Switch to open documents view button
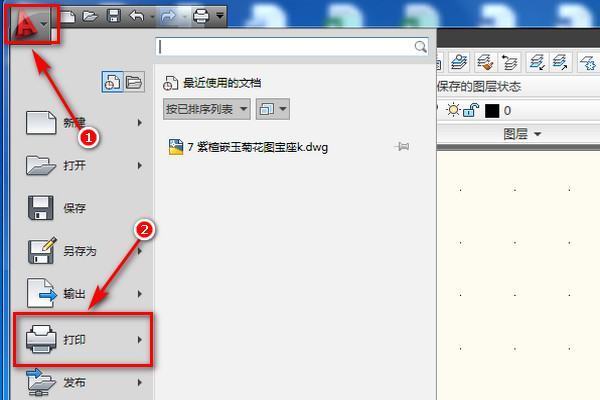Screen dimensions: 600x400 coord(133,82)
